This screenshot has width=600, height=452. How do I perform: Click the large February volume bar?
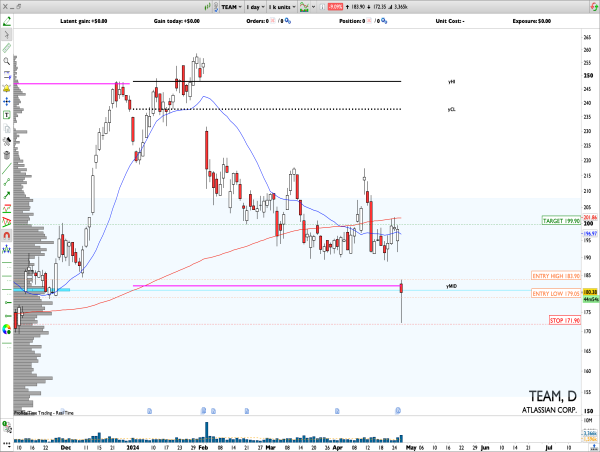pos(207,432)
